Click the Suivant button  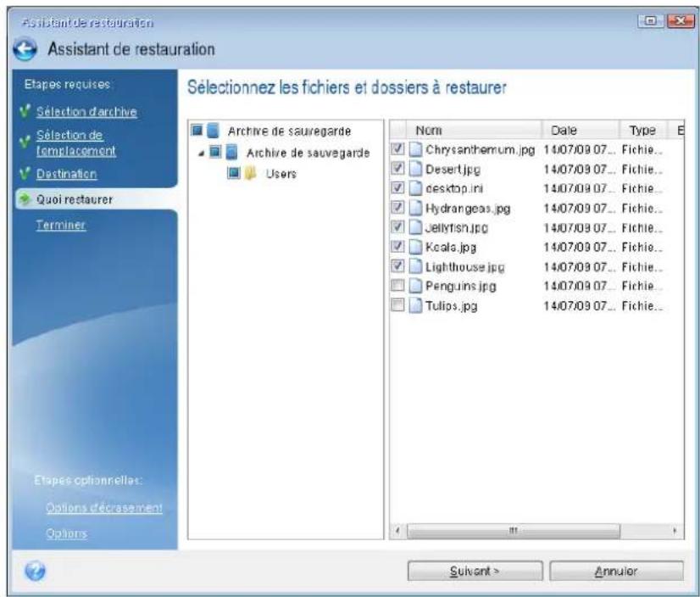click(x=475, y=571)
